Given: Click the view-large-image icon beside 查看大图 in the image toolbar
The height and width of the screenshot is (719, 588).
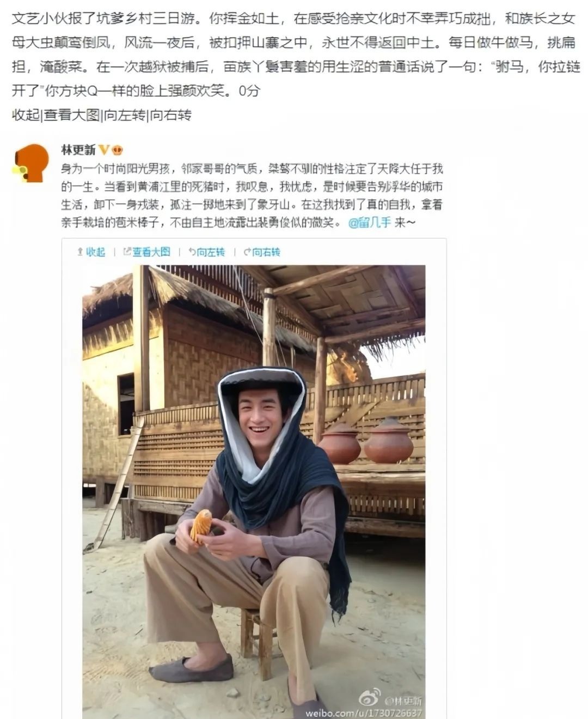Looking at the screenshot, I should pyautogui.click(x=127, y=252).
